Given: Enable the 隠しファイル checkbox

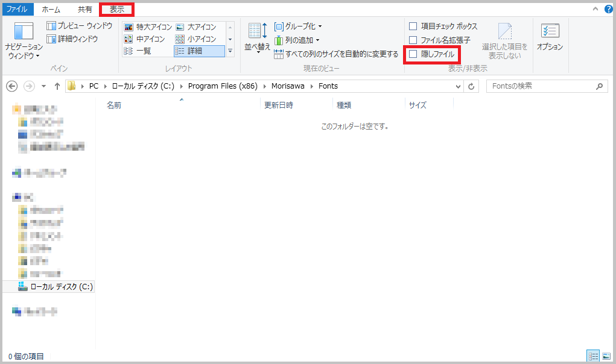Looking at the screenshot, I should click(x=413, y=54).
